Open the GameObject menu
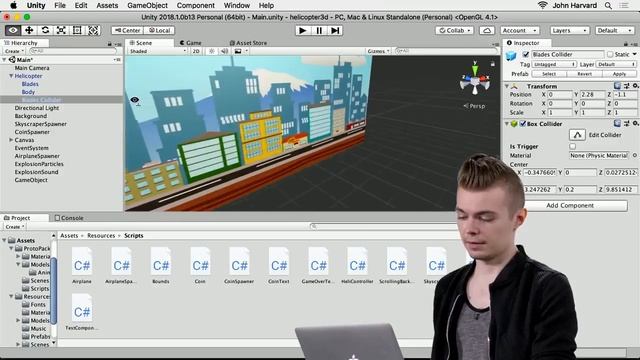 (147, 5)
